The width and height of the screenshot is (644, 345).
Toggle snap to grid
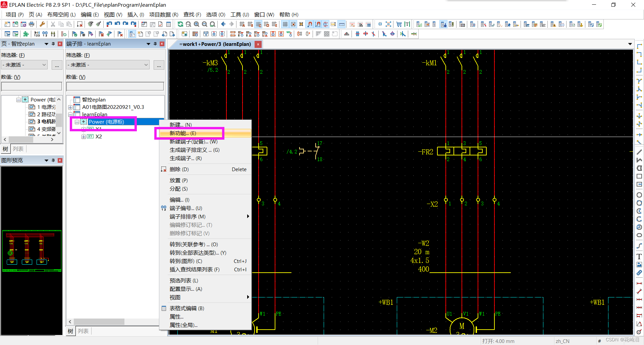pos(293,24)
